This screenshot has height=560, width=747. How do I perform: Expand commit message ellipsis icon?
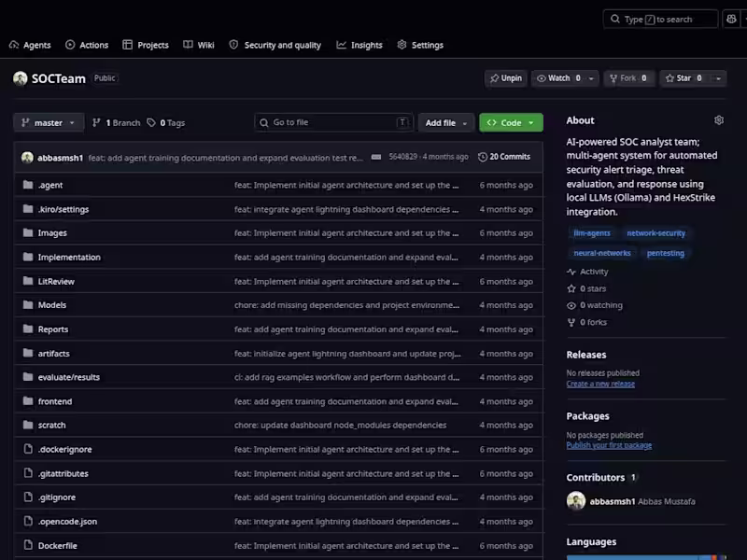(376, 157)
